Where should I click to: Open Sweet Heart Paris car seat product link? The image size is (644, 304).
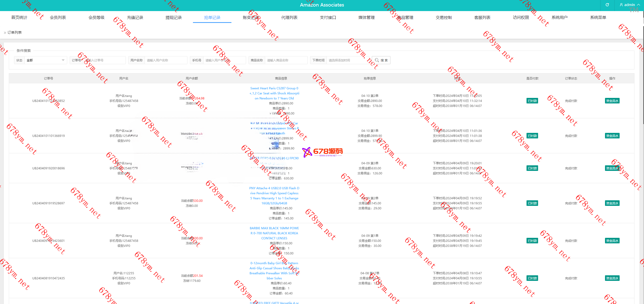pyautogui.click(x=274, y=93)
